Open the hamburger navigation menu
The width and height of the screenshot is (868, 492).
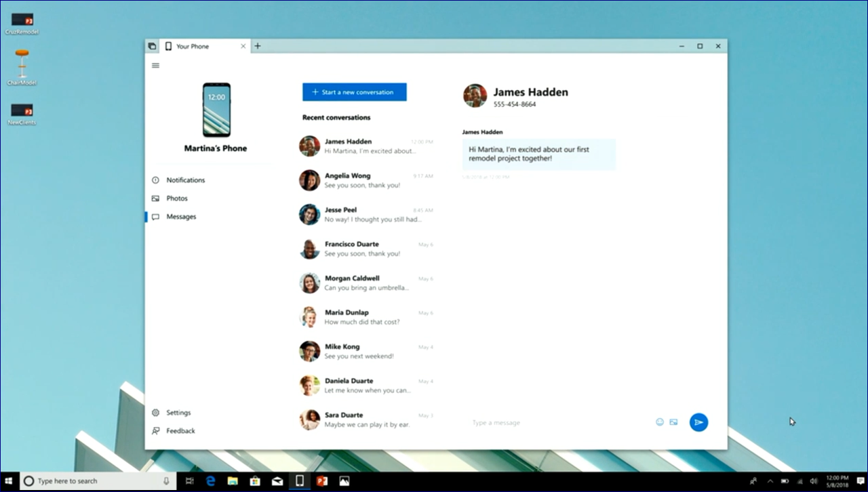pos(155,66)
